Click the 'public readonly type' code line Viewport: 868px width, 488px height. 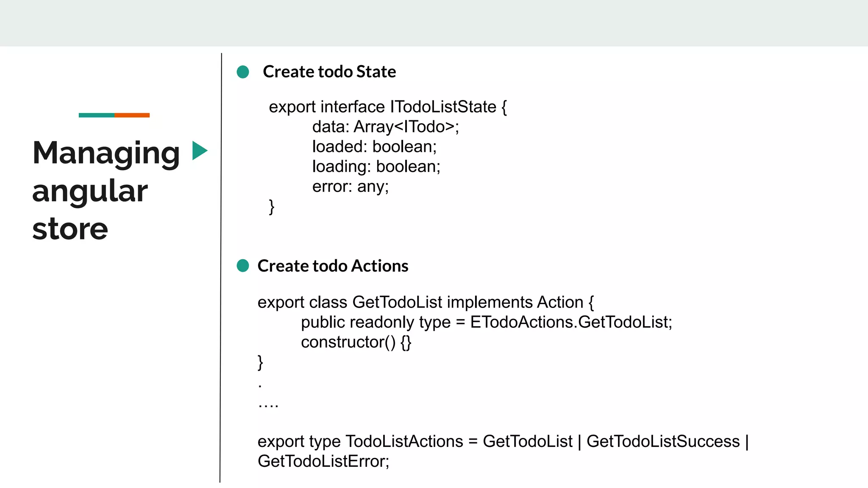coord(486,322)
